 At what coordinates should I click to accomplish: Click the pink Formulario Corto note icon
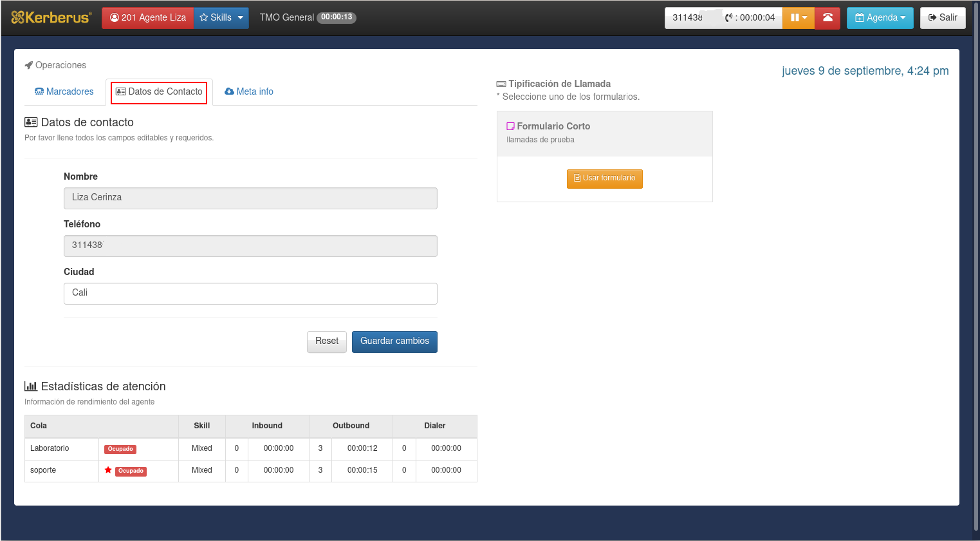(510, 127)
